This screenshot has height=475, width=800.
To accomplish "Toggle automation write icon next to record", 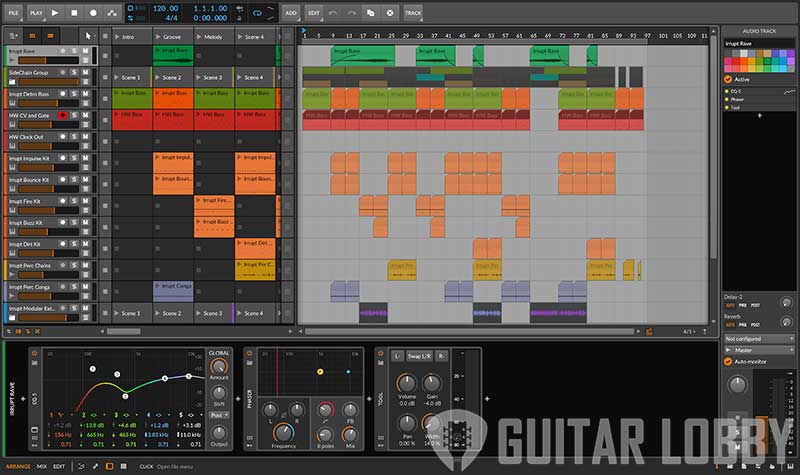I will click(x=112, y=13).
